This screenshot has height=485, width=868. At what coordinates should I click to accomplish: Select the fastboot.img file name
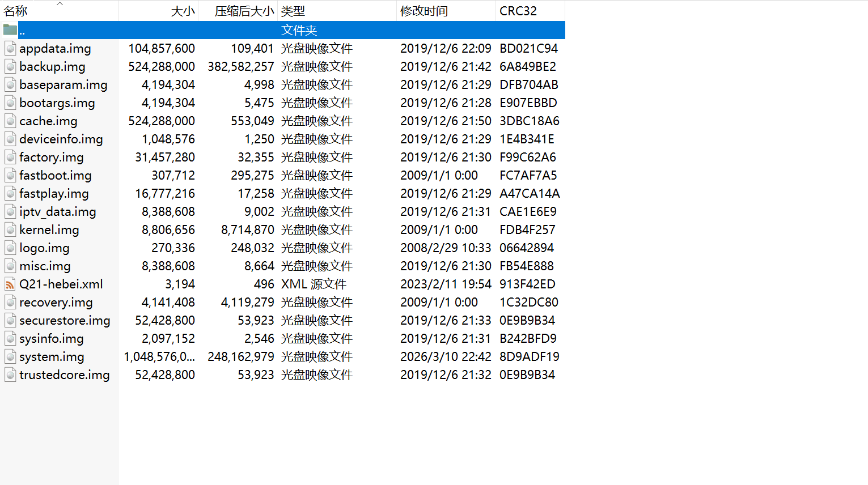[56, 175]
